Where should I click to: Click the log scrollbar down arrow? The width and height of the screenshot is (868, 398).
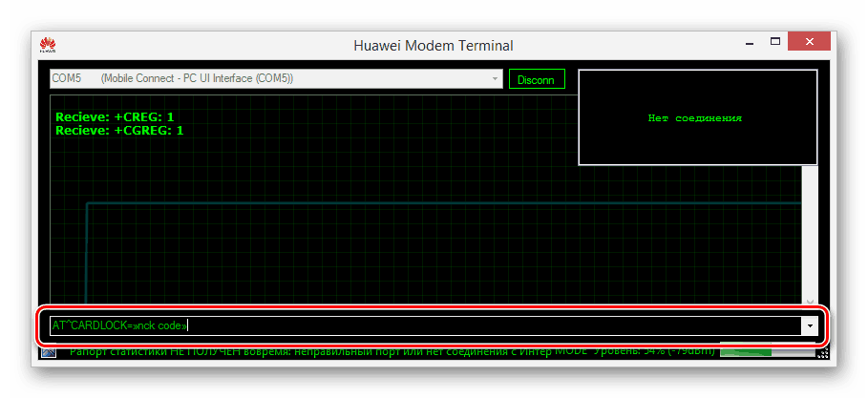(810, 302)
